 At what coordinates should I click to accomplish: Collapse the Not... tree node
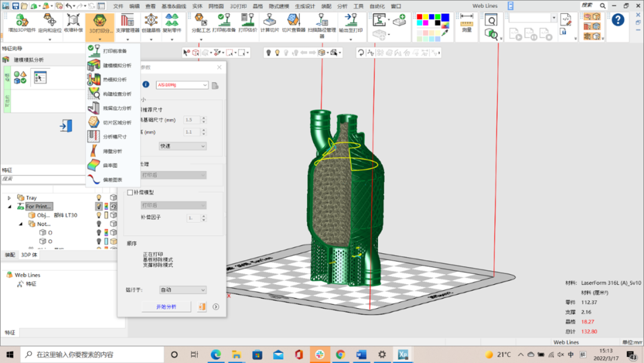pyautogui.click(x=20, y=224)
